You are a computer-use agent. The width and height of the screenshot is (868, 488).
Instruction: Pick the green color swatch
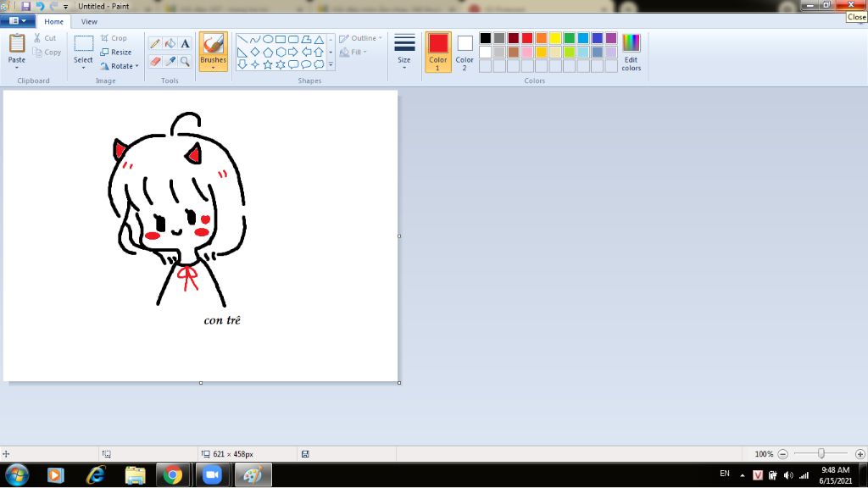coord(569,38)
